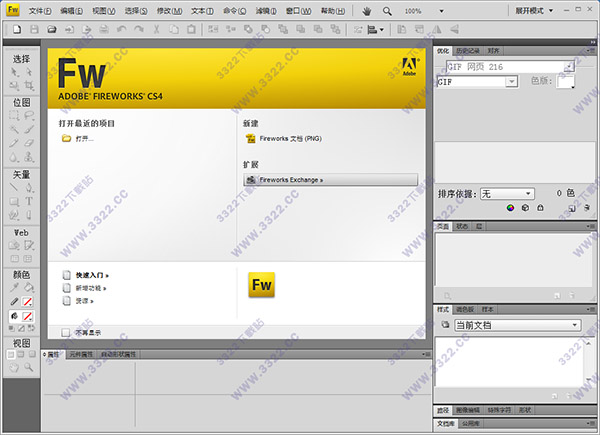
Task: Click the Open folder toolbar icon
Action: coord(52,29)
